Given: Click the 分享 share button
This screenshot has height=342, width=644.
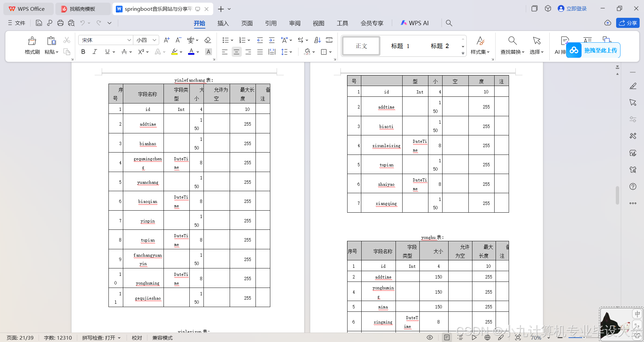Looking at the screenshot, I should point(628,23).
